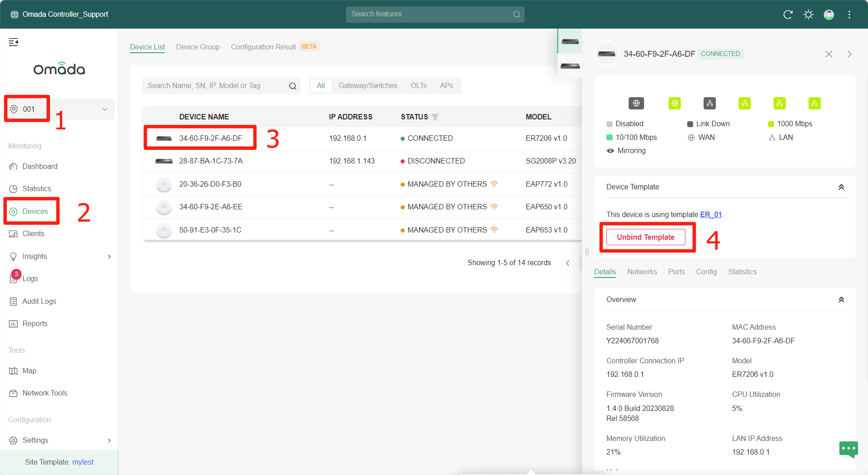Go to next device with right arrow
Image resolution: width=868 pixels, height=475 pixels.
849,54
